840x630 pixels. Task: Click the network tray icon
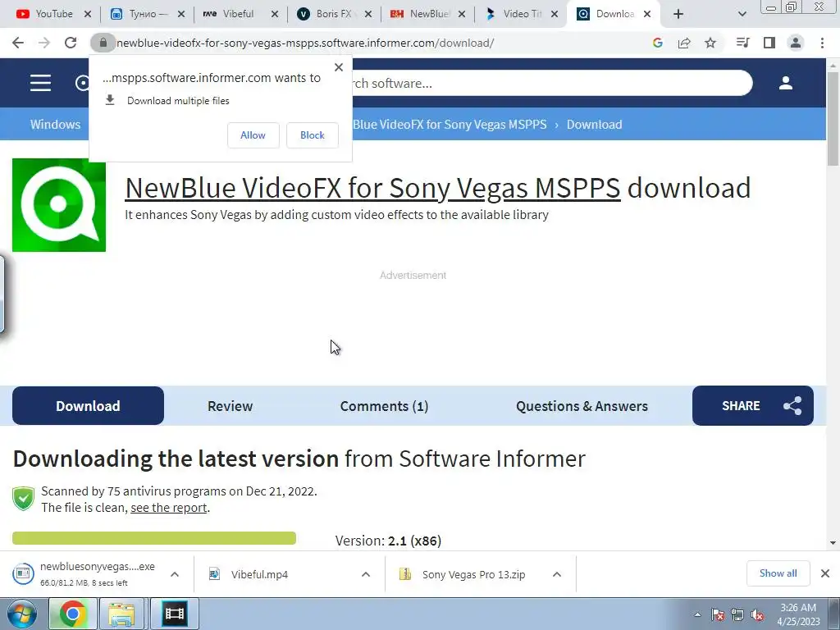(737, 615)
